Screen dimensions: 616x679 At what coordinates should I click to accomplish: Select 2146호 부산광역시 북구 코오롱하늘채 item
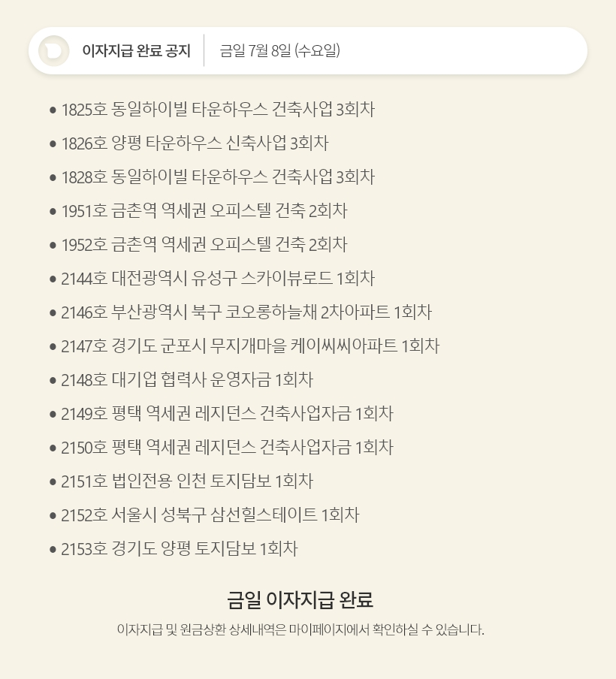246,312
